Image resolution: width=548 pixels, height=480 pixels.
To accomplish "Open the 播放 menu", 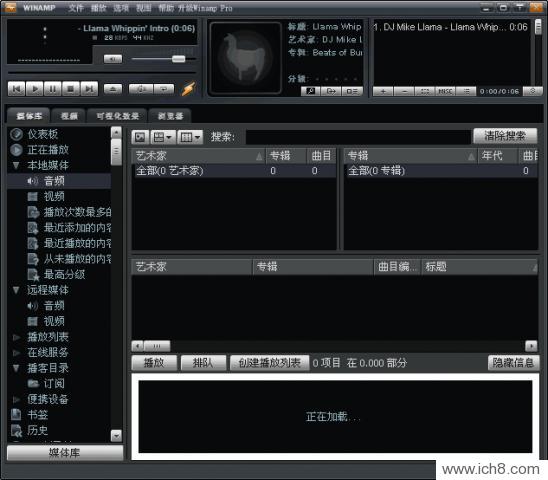I will [x=98, y=8].
